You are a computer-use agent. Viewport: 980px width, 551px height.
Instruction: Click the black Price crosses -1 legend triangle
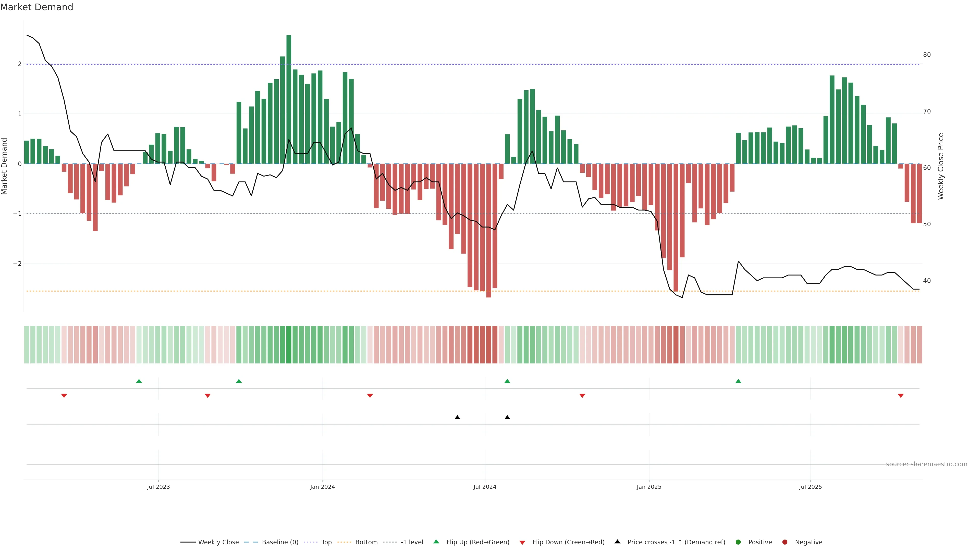tap(617, 542)
